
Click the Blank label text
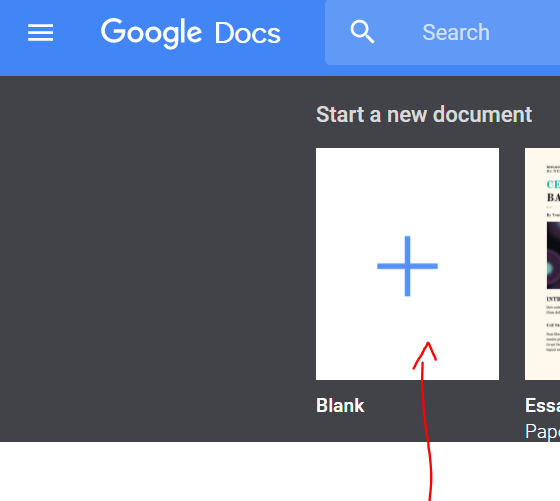(x=340, y=405)
